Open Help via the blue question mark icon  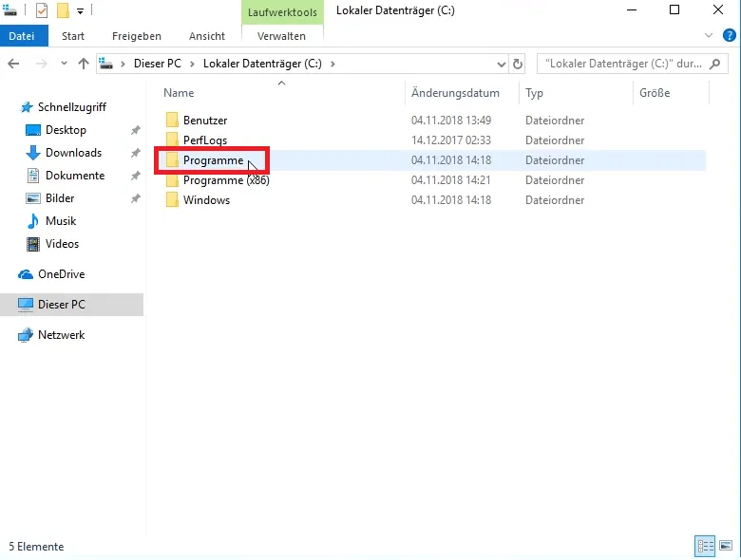(730, 35)
